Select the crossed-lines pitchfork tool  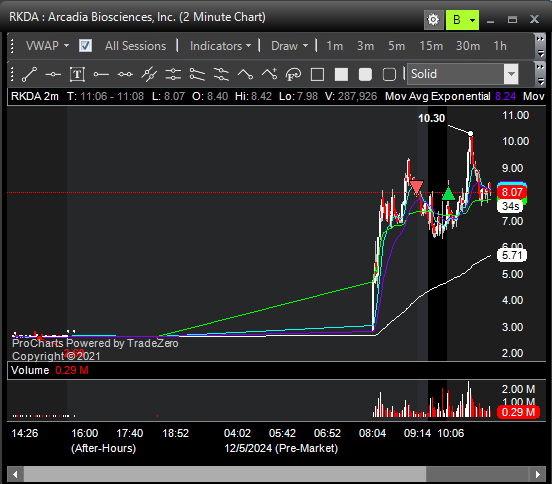(149, 74)
